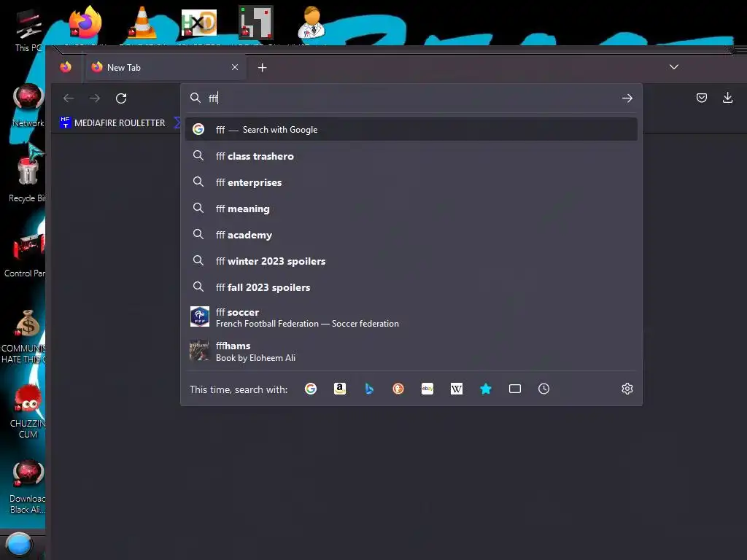Open the list all tabs chevron

[673, 66]
